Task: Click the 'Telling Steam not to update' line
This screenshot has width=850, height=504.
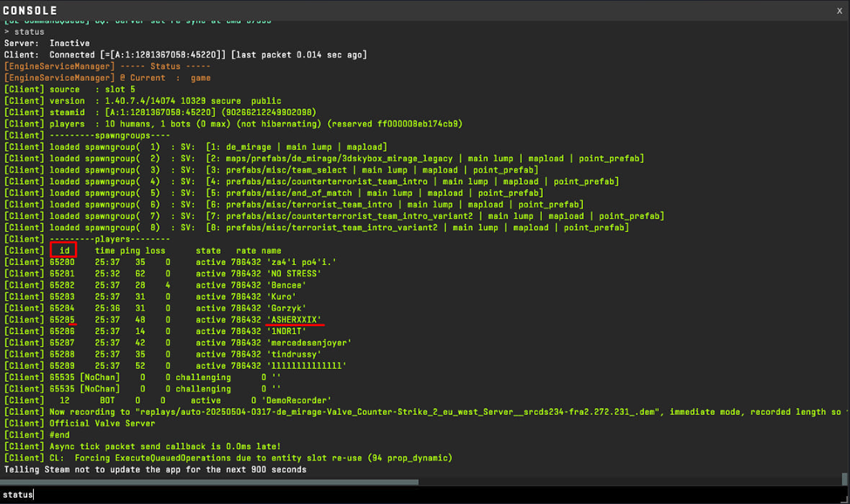Action: point(154,469)
